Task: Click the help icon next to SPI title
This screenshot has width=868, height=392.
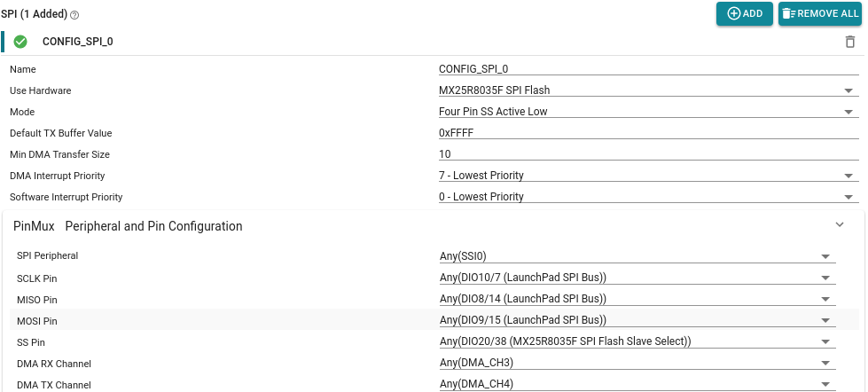Action: pyautogui.click(x=74, y=16)
